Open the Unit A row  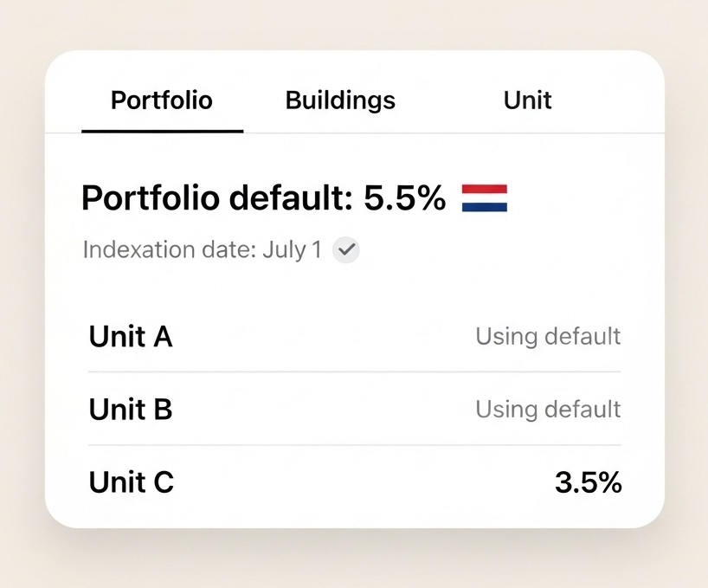point(131,336)
